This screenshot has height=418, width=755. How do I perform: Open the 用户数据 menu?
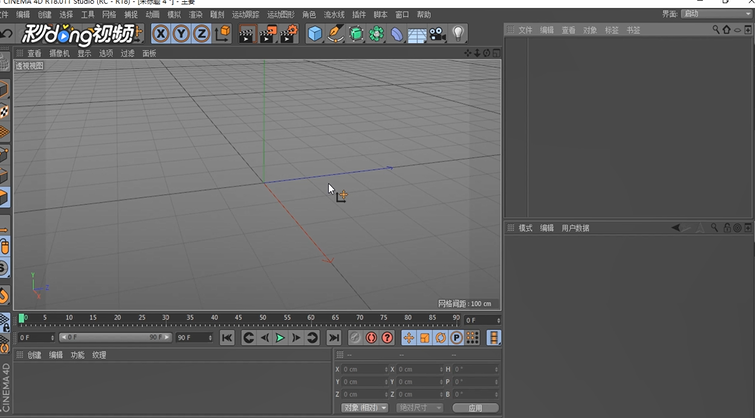(575, 228)
